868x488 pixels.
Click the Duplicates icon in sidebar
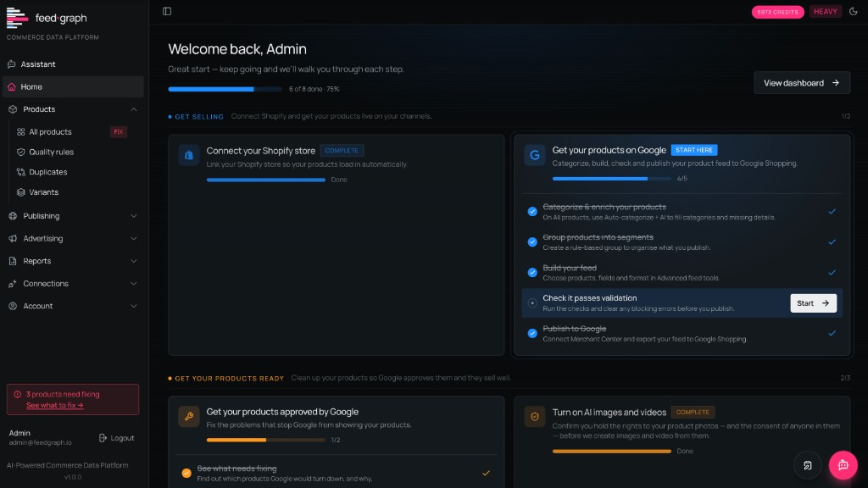21,172
